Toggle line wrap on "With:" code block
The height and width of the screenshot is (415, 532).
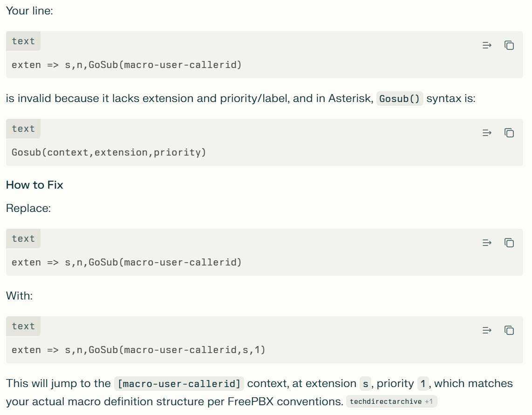point(487,330)
